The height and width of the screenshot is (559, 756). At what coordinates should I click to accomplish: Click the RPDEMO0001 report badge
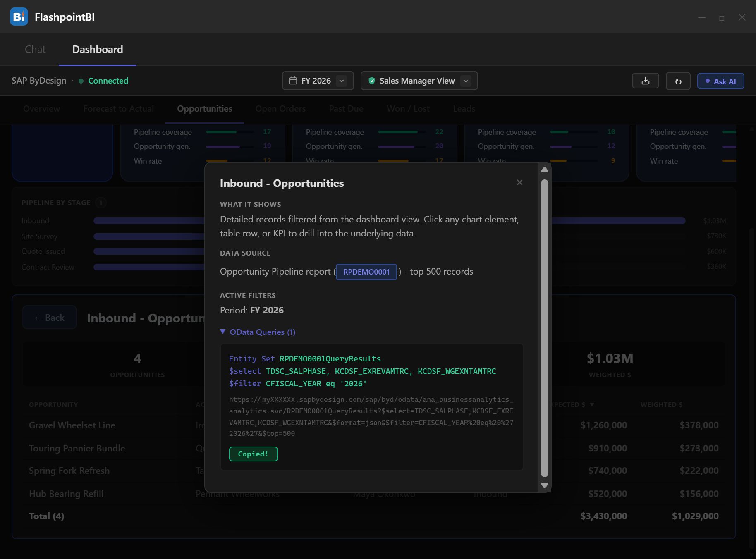[x=366, y=272]
